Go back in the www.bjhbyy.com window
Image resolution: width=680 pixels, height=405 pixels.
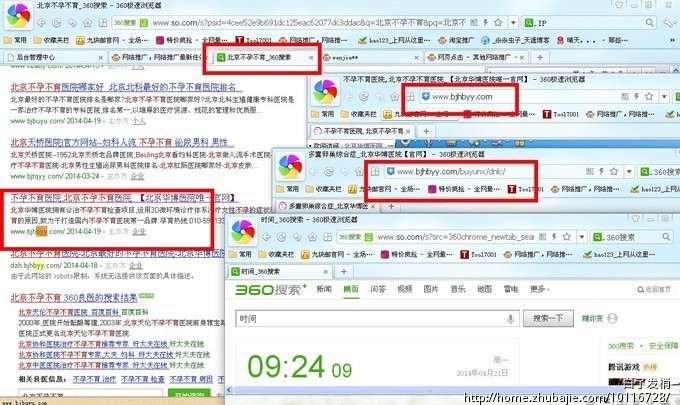[x=349, y=97]
